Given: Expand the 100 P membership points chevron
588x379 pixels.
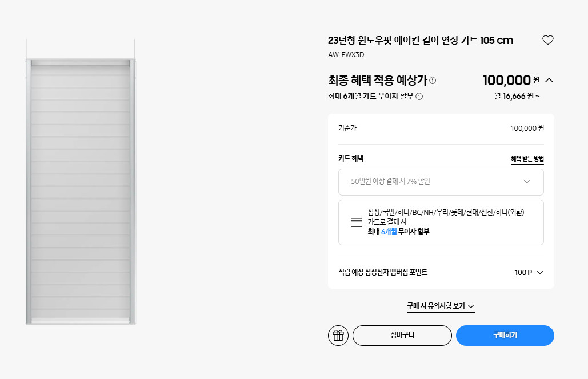Looking at the screenshot, I should [540, 273].
